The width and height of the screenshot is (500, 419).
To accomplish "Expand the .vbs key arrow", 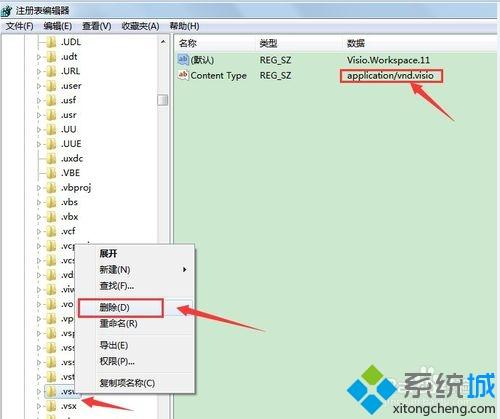I will point(39,202).
